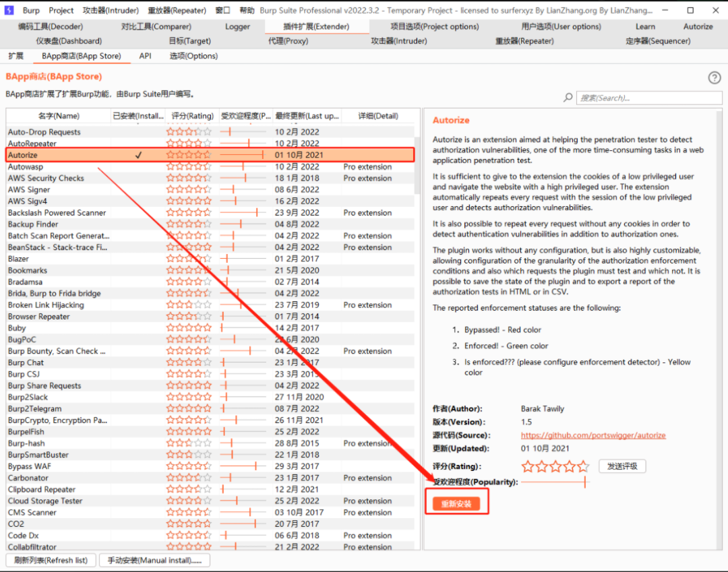Open the 代理(Proxy) tab
The image size is (728, 572).
(288, 41)
